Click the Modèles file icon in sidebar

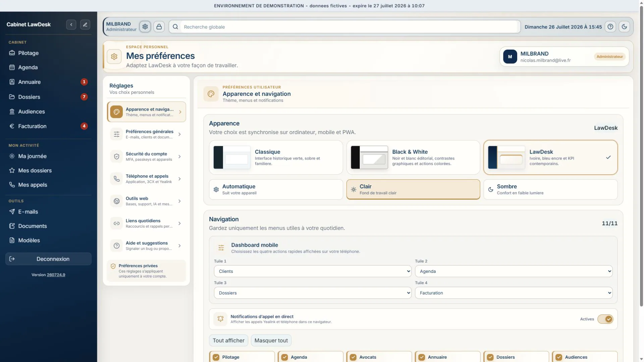12,240
